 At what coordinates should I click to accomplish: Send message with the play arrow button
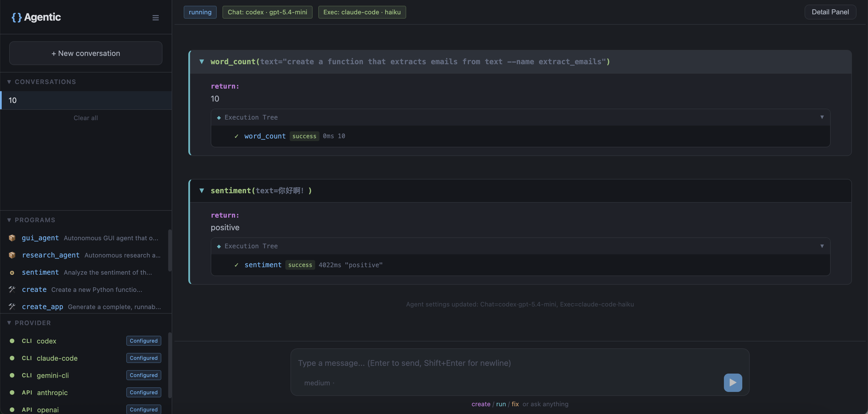(x=733, y=382)
